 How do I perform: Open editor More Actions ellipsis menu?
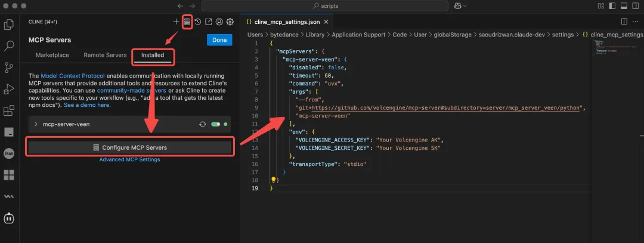pyautogui.click(x=634, y=21)
